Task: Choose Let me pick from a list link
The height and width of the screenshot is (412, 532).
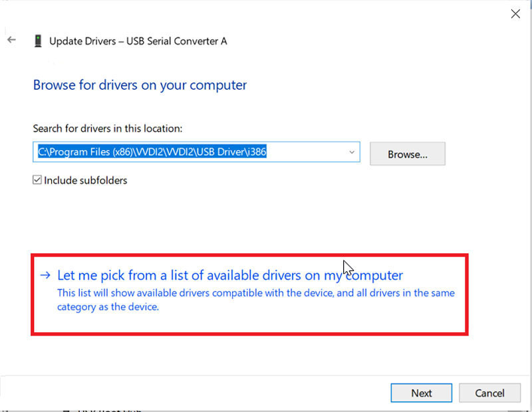Action: [x=229, y=275]
